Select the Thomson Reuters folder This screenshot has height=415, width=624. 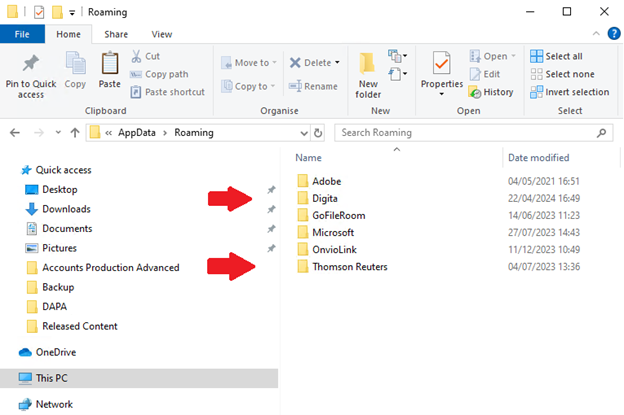coord(349,266)
